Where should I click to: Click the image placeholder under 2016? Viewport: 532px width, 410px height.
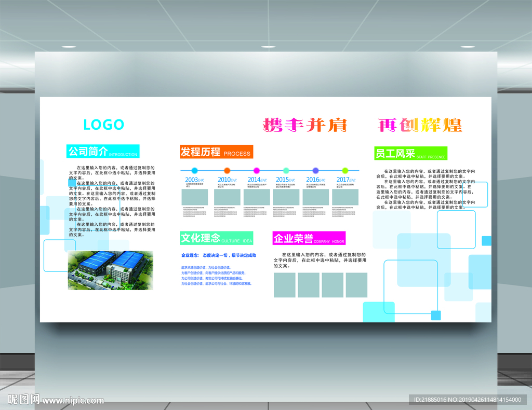tap(315, 197)
